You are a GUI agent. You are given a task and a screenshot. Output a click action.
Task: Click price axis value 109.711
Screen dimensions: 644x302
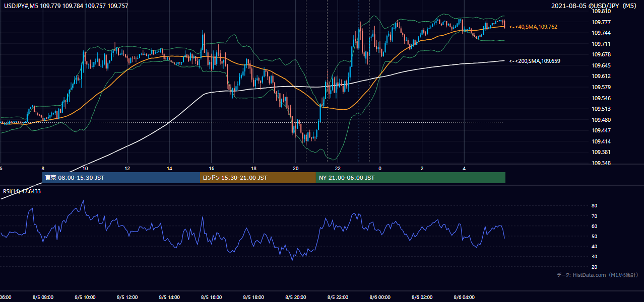(x=601, y=44)
